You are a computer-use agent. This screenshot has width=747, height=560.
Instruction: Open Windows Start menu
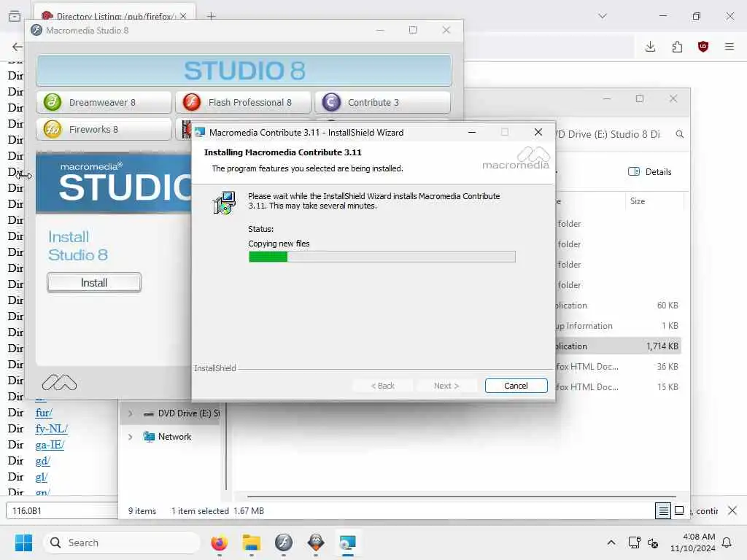(x=23, y=542)
